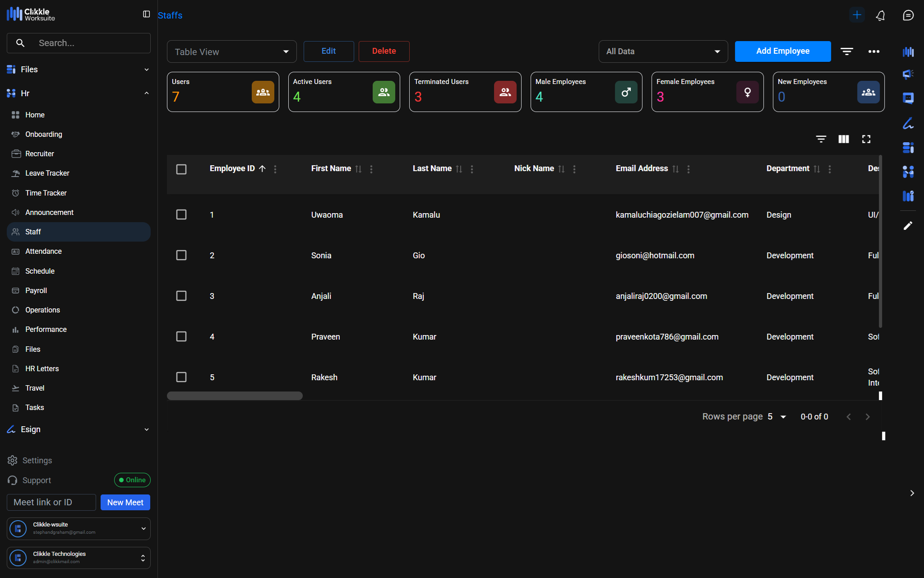Image resolution: width=924 pixels, height=578 pixels.
Task: Click the horizontal table scrollbar
Action: coord(235,396)
